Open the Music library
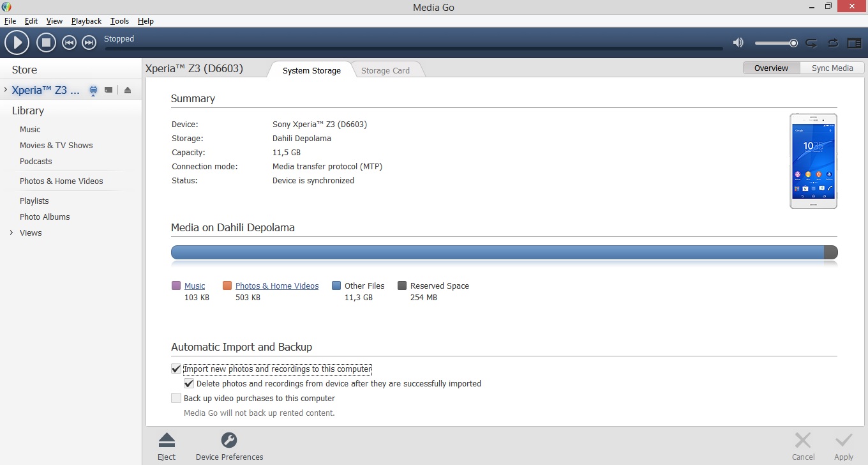 click(30, 129)
